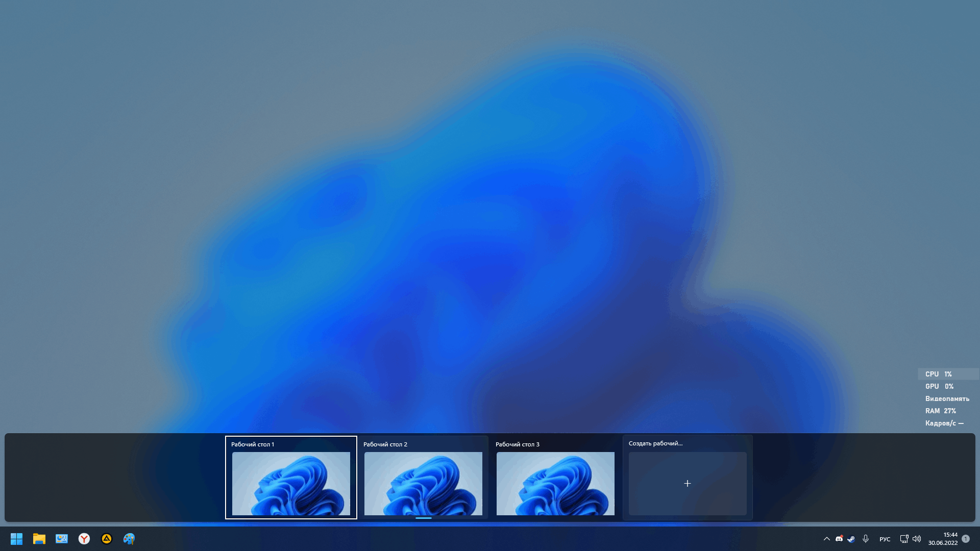Click the Видеопамять overlay row
The image size is (980, 551).
[x=948, y=398]
